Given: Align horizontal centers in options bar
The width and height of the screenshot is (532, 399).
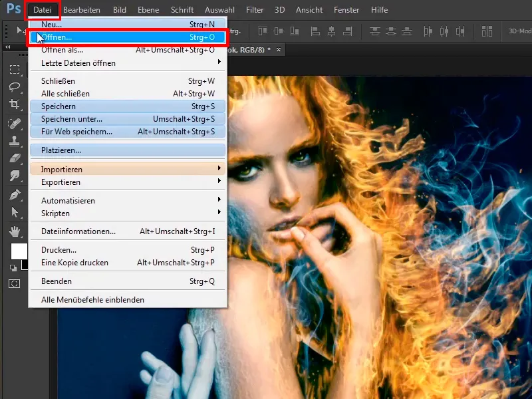Looking at the screenshot, I should (331, 31).
